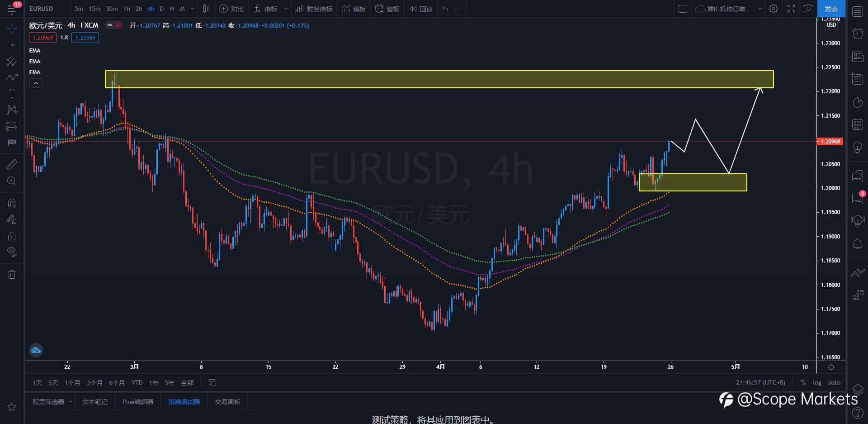
Task: Toggle magnet mode for drawings
Action: point(12,203)
